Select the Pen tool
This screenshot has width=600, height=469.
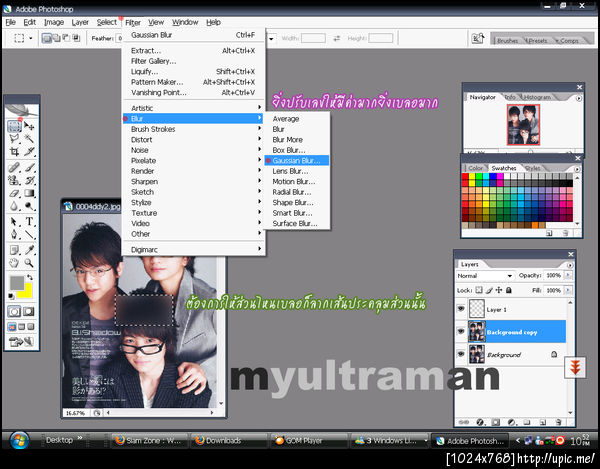(15, 234)
